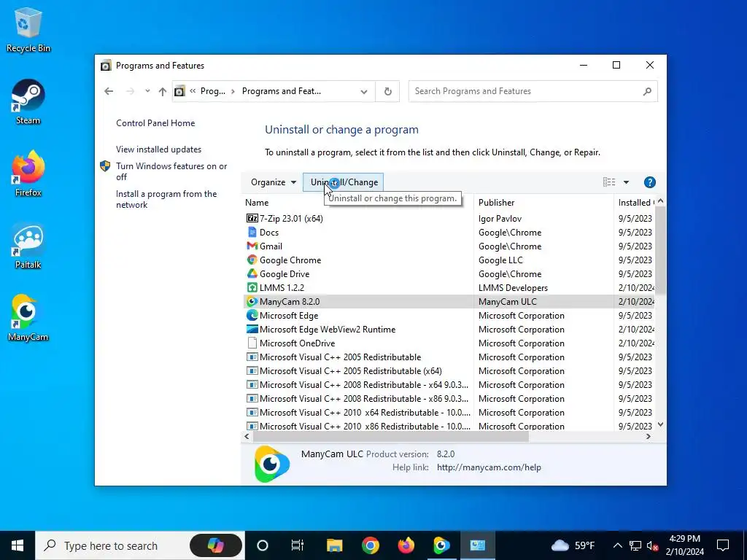
Task: Open the manycam.com/help link
Action: tap(489, 467)
